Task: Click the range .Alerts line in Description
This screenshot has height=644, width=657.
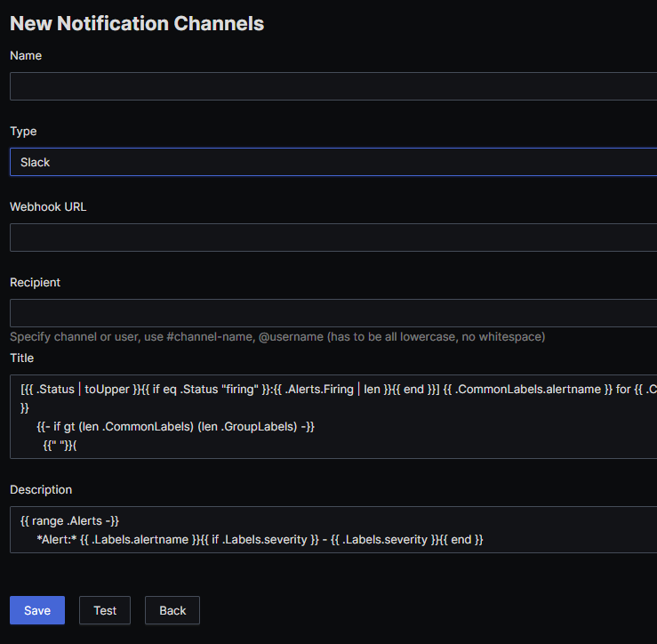Action: tap(69, 521)
